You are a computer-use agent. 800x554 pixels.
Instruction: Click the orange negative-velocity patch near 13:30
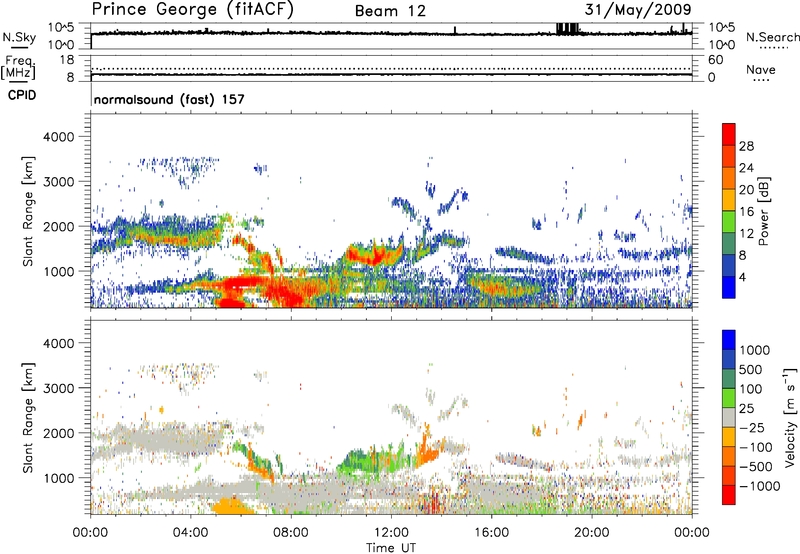429,451
